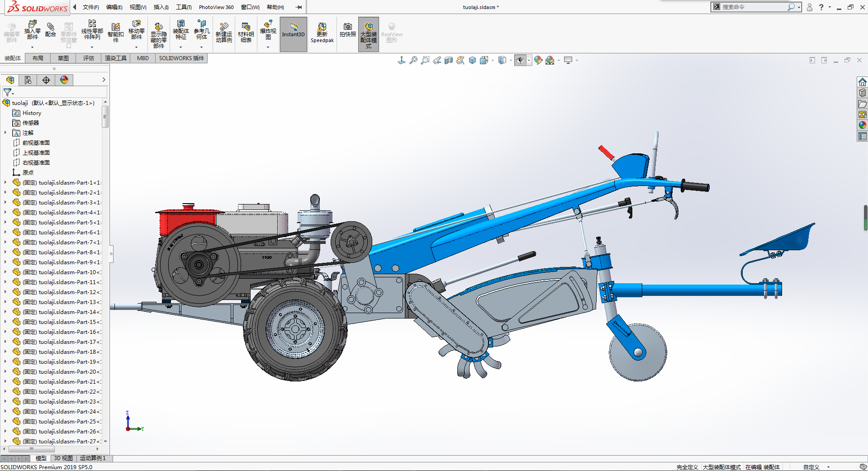Open the ConfigurationManager tab in left panel
Screen dimensions: 868x471
point(28,80)
